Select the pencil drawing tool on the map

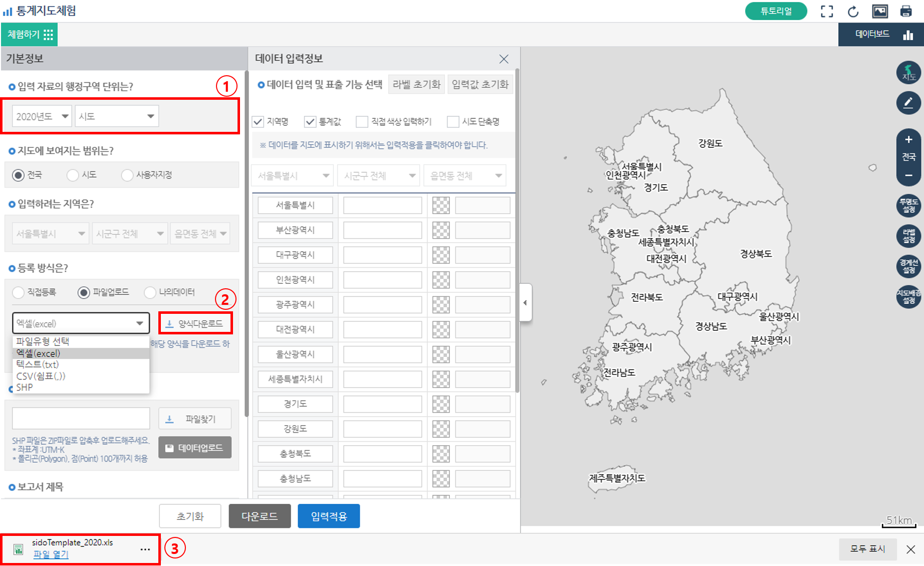point(908,103)
